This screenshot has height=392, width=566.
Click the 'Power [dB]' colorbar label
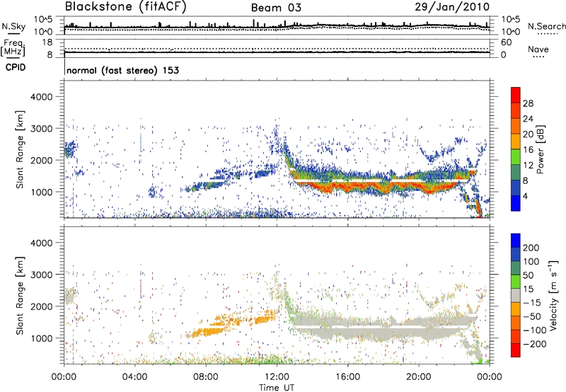pos(541,149)
